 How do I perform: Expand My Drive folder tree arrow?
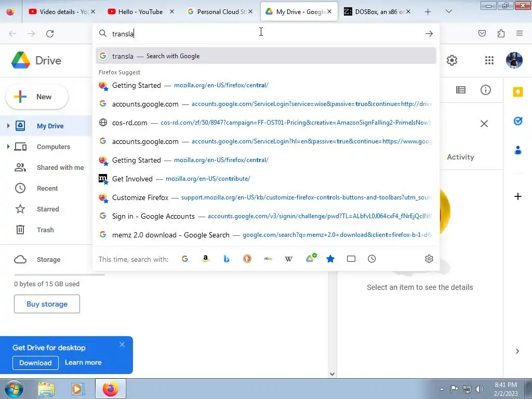point(8,126)
